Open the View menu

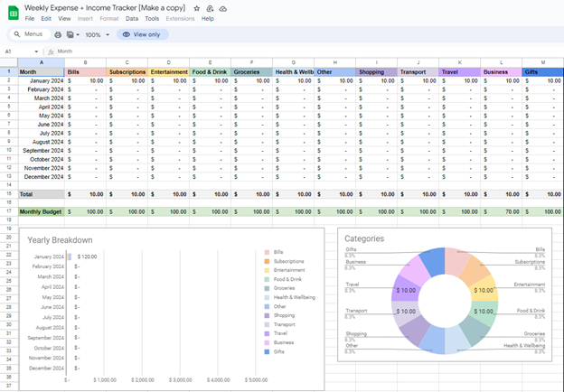tap(64, 19)
